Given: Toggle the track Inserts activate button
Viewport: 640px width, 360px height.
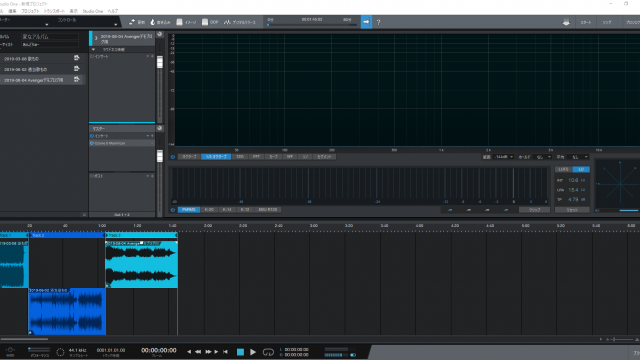Looking at the screenshot, I should 92,56.
